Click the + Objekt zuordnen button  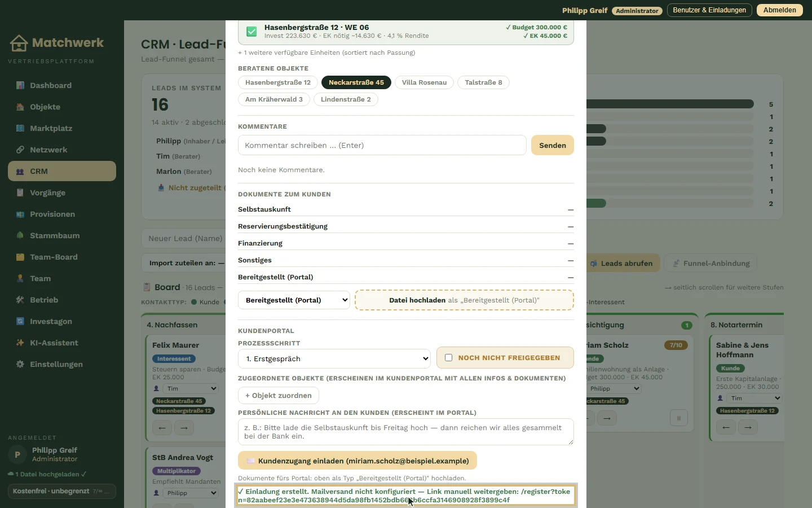pyautogui.click(x=279, y=396)
